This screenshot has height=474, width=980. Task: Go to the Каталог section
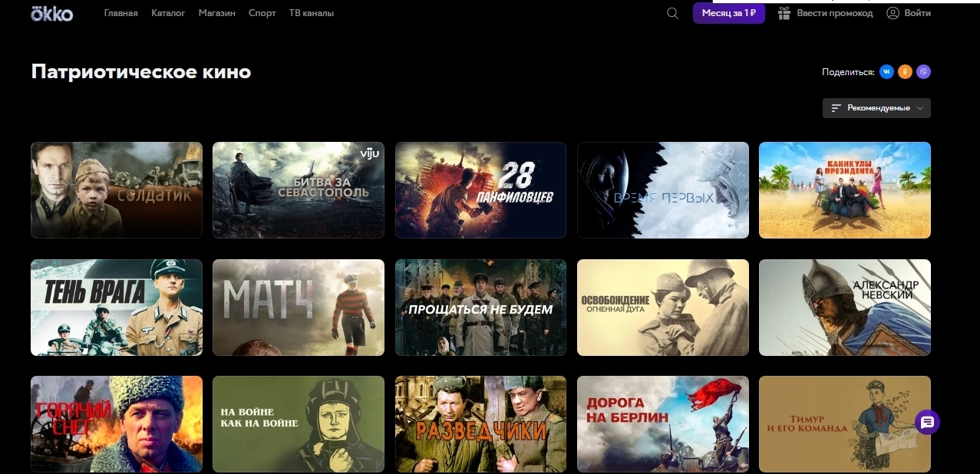click(168, 13)
